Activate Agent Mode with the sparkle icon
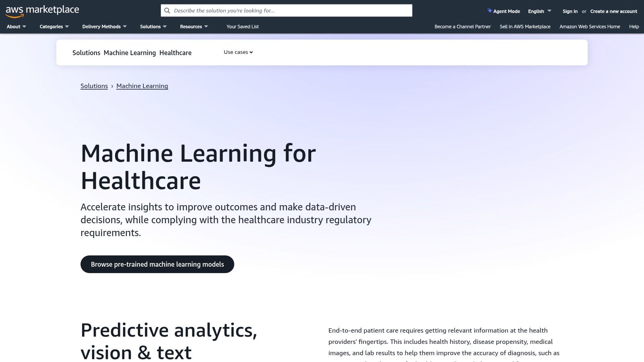 pos(504,11)
